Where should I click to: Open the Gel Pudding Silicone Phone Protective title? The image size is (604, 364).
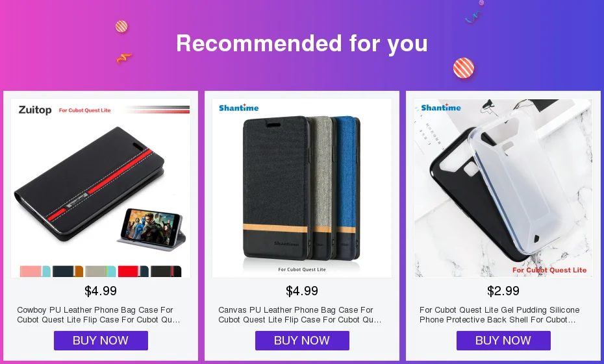(x=499, y=315)
